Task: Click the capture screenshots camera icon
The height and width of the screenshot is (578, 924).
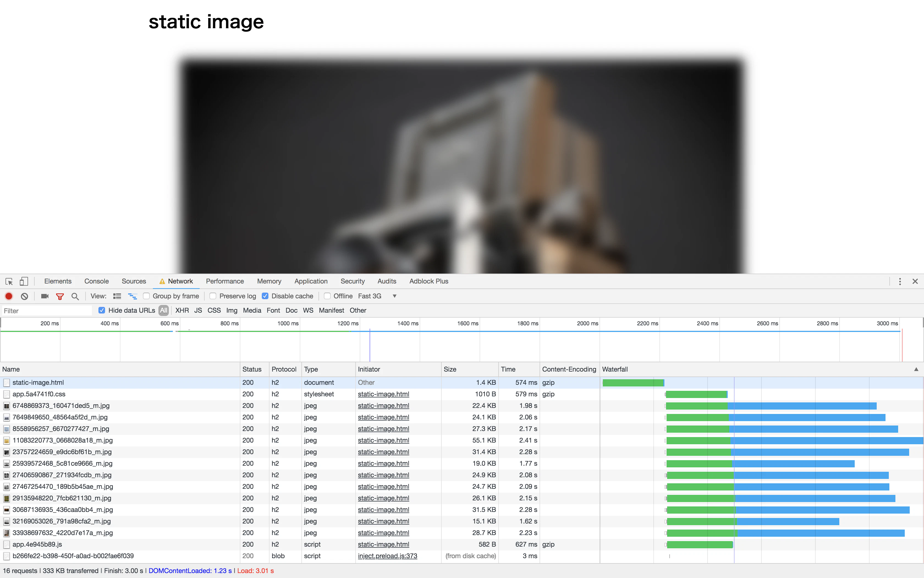Action: tap(45, 296)
